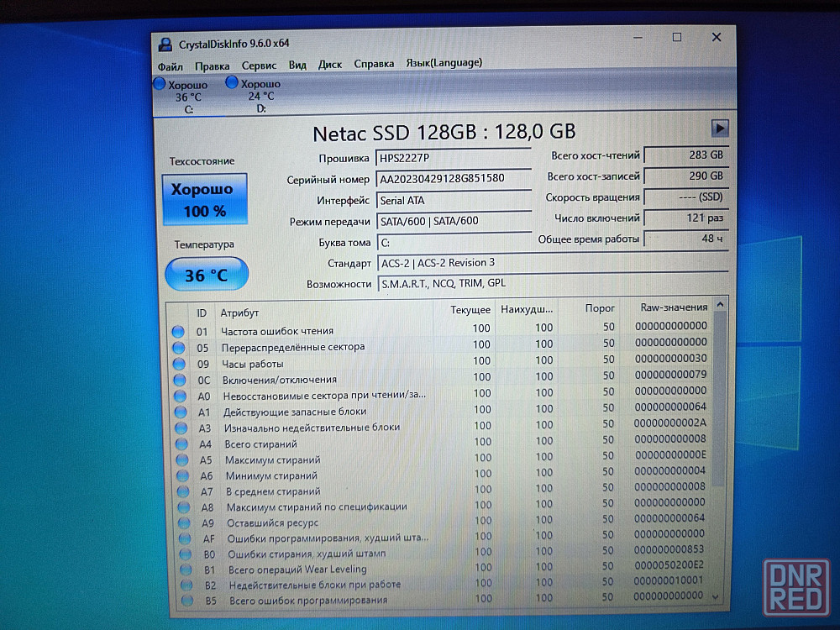Click raw value 000050200E2

coord(669,565)
